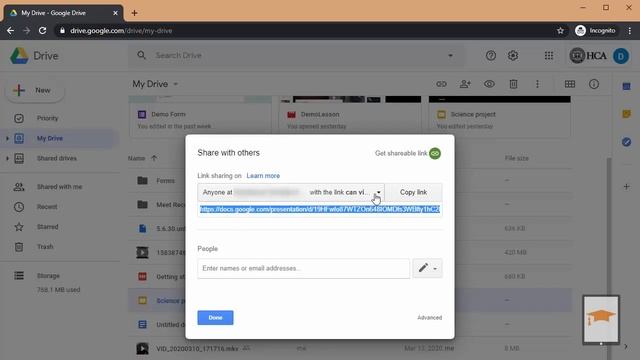
Task: Reload the page
Action: click(x=42, y=31)
